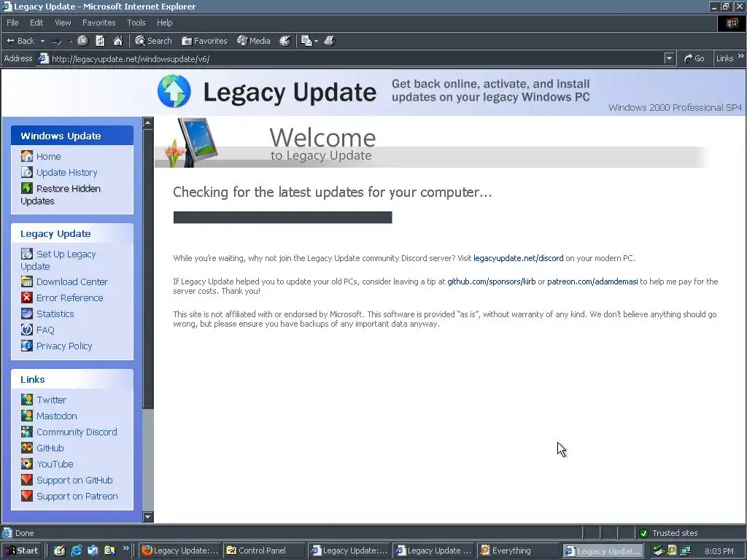Click the Go button
Viewport: 747px width, 560px height.
click(x=694, y=58)
